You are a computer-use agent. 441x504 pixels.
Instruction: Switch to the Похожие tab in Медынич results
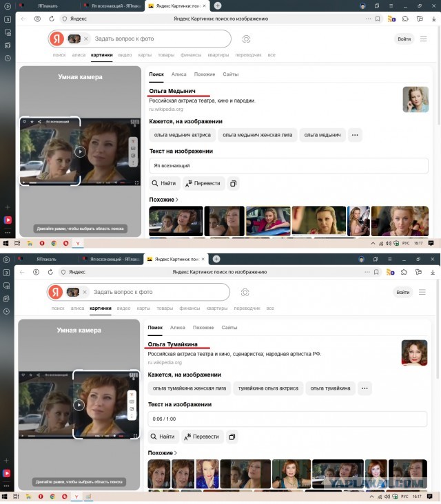point(205,74)
